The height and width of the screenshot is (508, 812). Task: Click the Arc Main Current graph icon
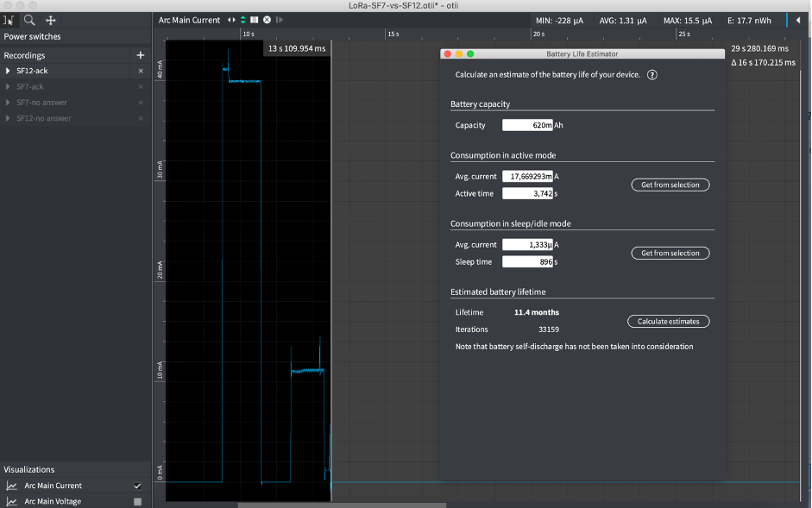click(x=11, y=486)
